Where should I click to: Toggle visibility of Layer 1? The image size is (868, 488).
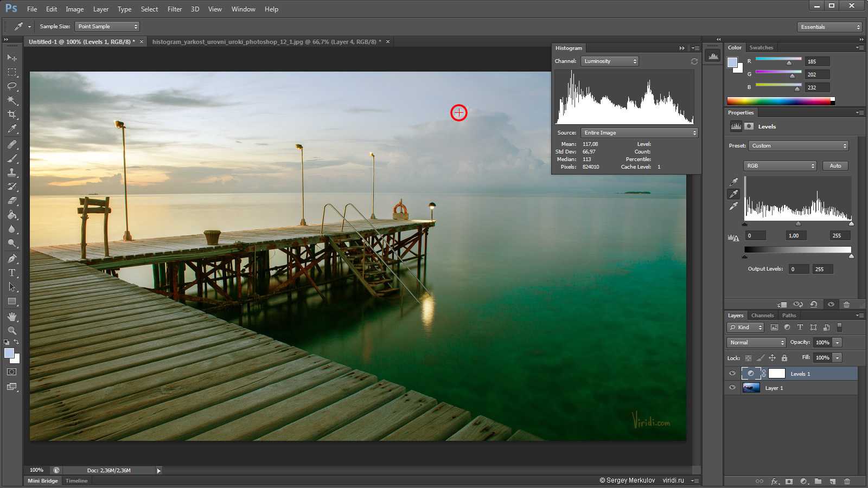[732, 388]
